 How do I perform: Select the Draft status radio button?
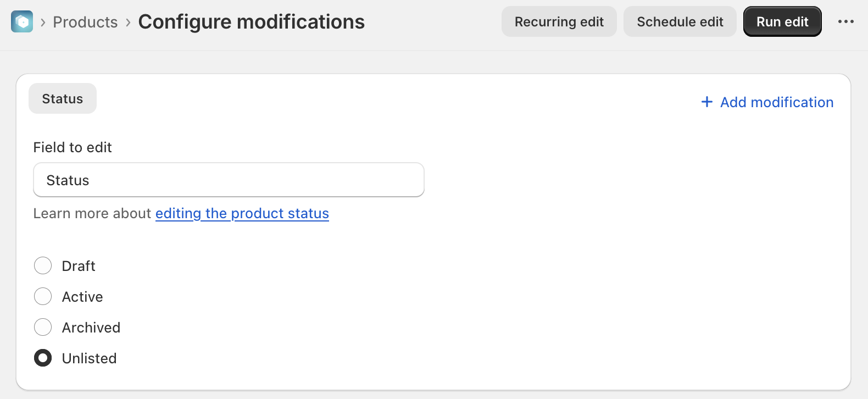pos(43,266)
